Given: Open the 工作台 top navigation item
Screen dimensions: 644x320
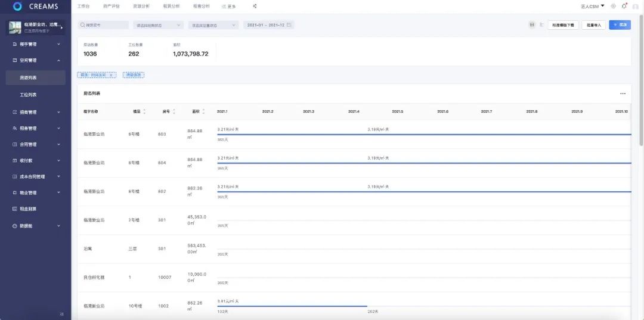Looking at the screenshot, I should click(x=83, y=6).
